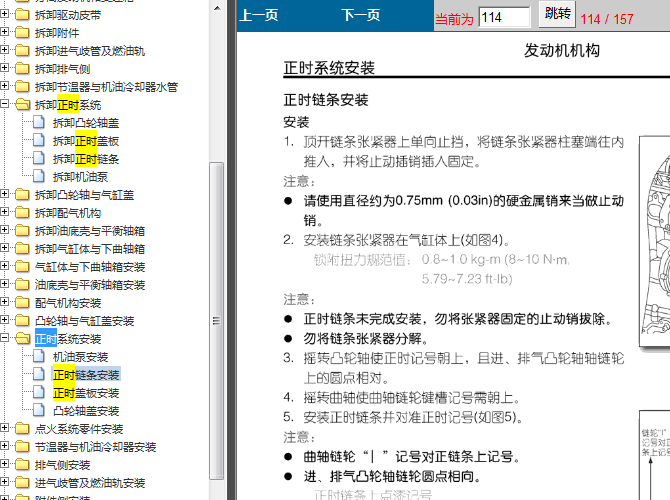Screen dimensions: 670x500
Task: Click open-folder icon of 正时系统安装
Action: point(23,339)
